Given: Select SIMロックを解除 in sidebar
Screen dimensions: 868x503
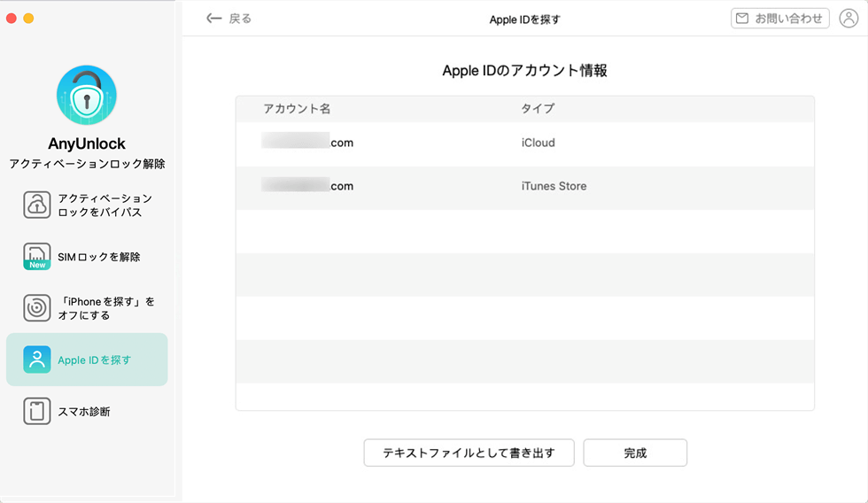Looking at the screenshot, I should [x=87, y=256].
